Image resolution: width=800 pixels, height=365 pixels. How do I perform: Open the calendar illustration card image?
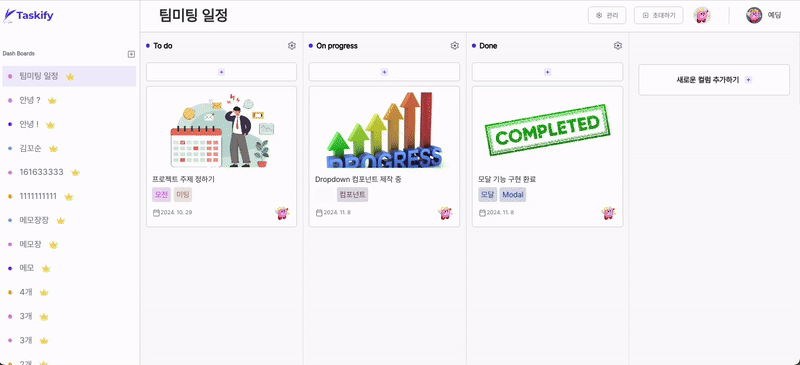(221, 131)
